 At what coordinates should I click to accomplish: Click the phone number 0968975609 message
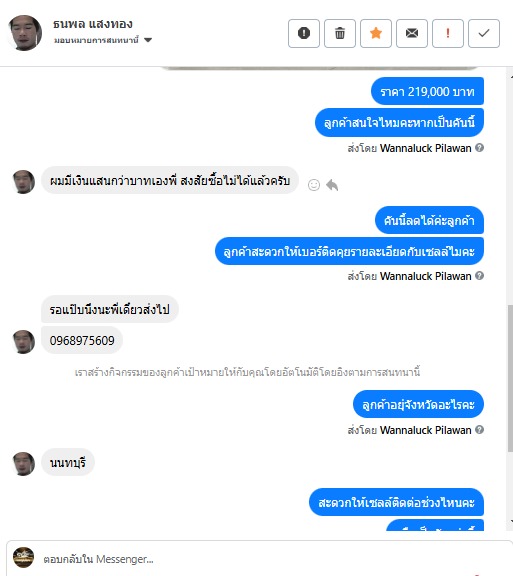[x=82, y=341]
